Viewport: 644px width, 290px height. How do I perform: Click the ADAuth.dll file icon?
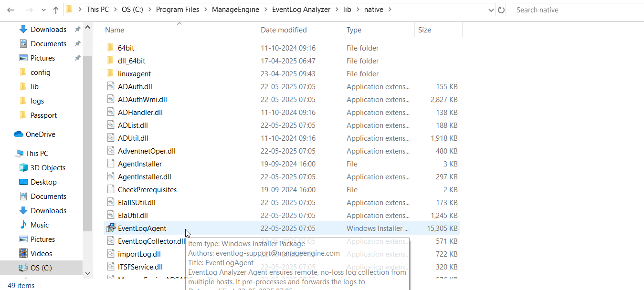click(110, 87)
